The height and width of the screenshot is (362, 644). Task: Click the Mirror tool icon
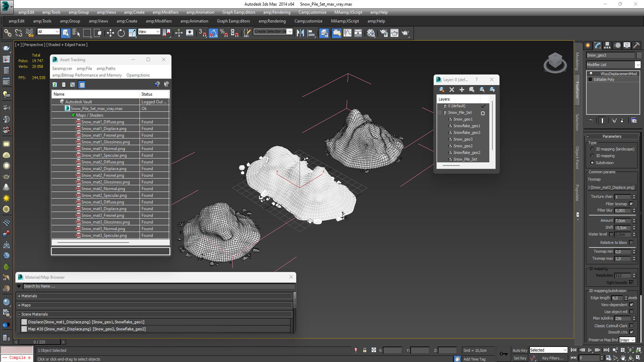[300, 33]
